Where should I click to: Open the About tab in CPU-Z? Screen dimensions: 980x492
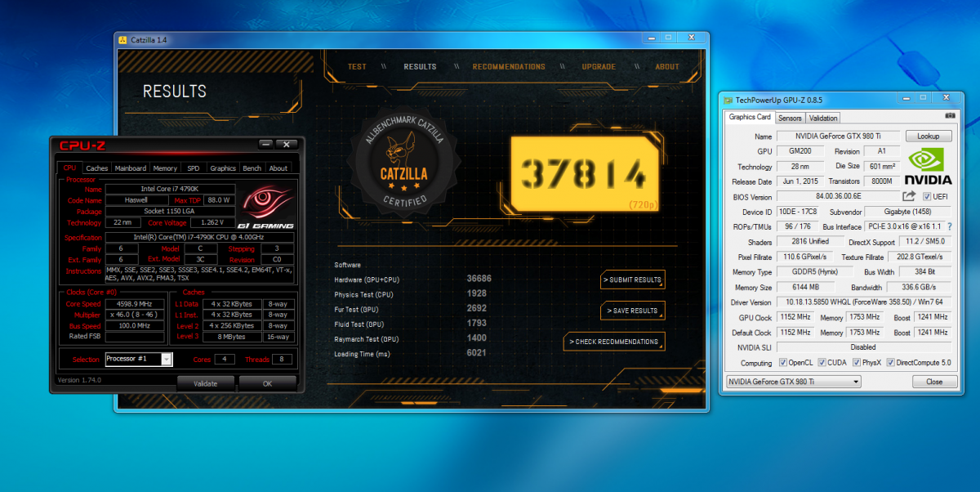[x=278, y=168]
